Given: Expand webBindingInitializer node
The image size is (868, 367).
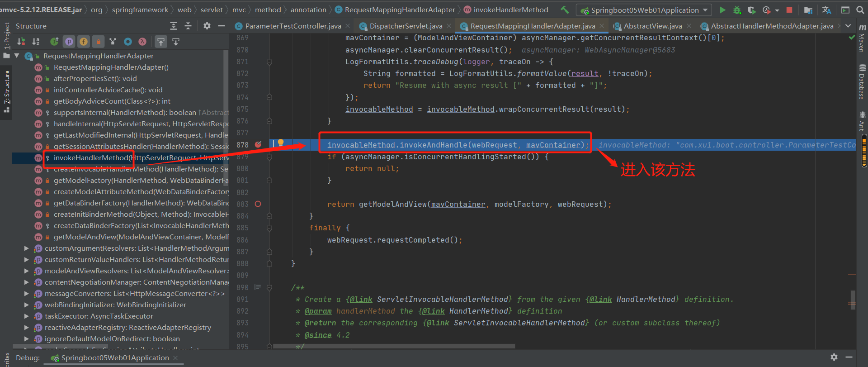Looking at the screenshot, I should pos(26,305).
